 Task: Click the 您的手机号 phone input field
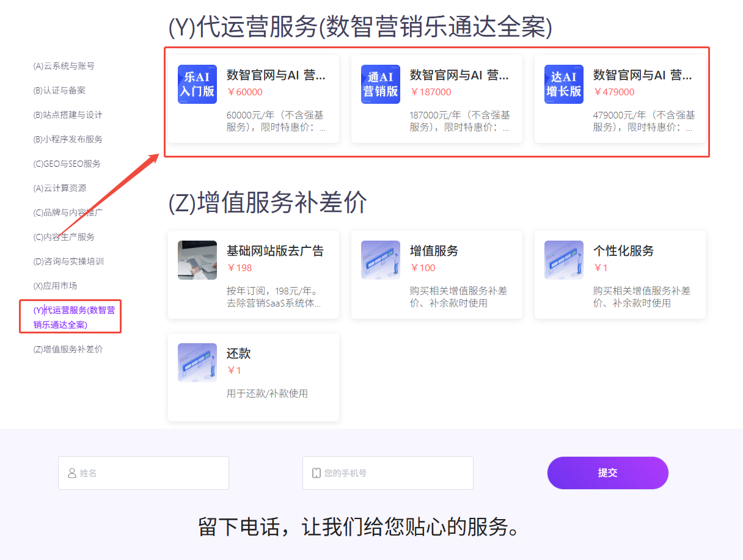[388, 473]
